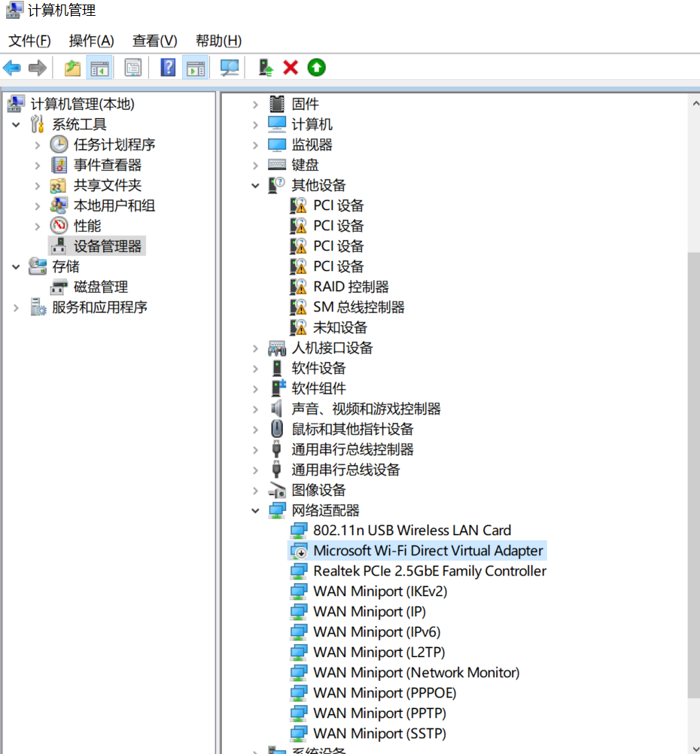Click the red X uninstall device icon
Screen dimensions: 700x754
coord(291,68)
